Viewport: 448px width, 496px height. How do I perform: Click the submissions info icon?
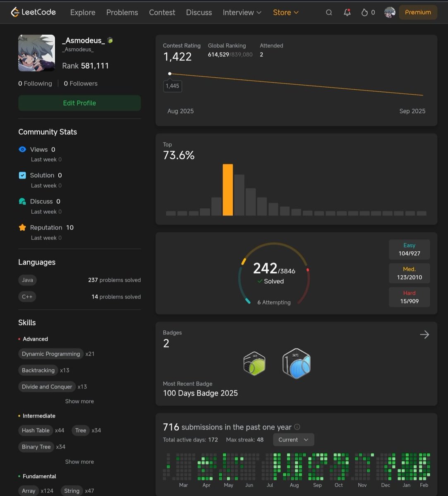[x=297, y=427]
